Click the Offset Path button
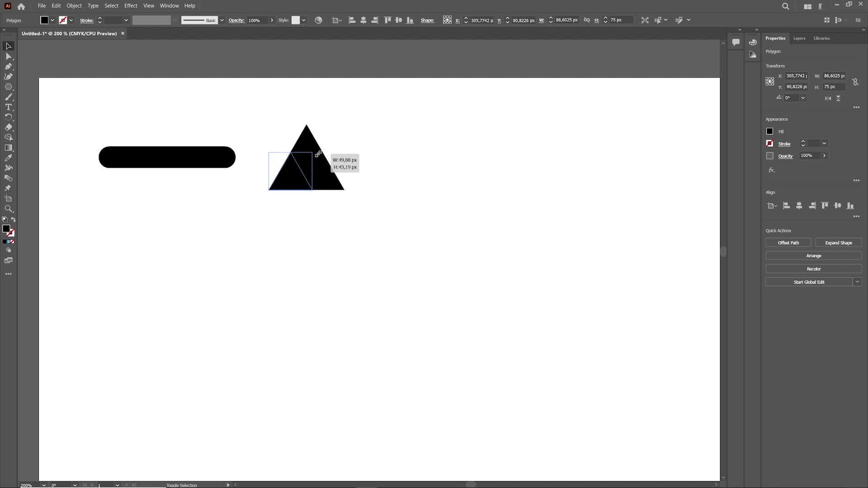This screenshot has height=488, width=868. 788,243
